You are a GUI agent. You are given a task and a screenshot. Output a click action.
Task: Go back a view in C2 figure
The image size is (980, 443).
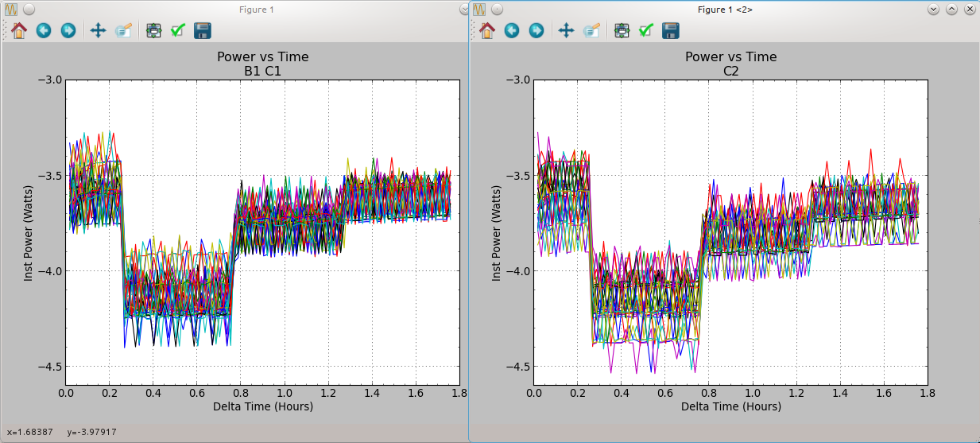point(512,31)
